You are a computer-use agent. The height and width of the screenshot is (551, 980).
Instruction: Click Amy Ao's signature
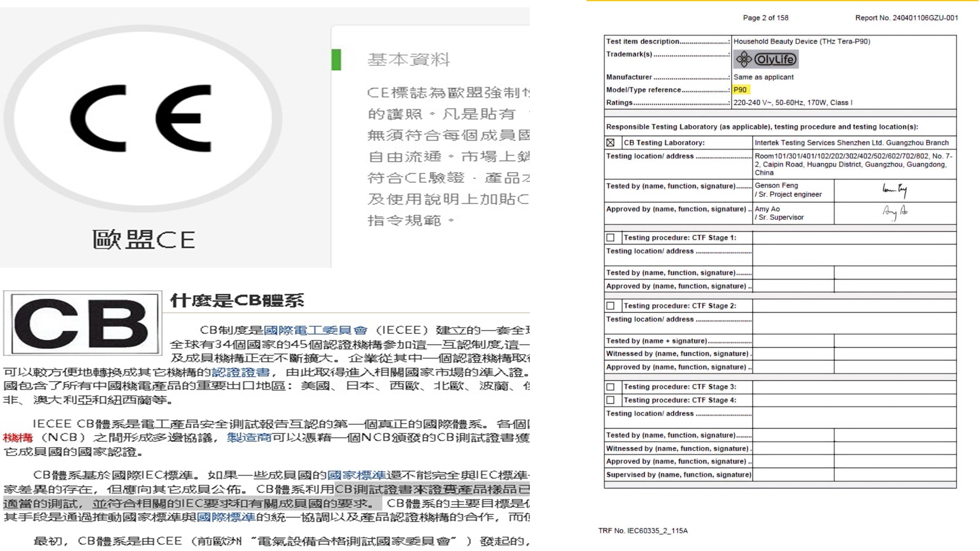[x=895, y=212]
